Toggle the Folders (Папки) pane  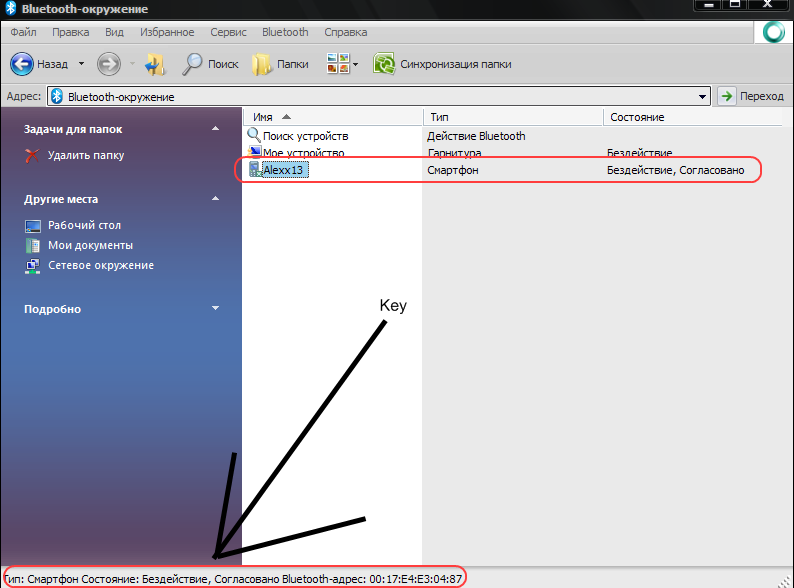pyautogui.click(x=262, y=64)
